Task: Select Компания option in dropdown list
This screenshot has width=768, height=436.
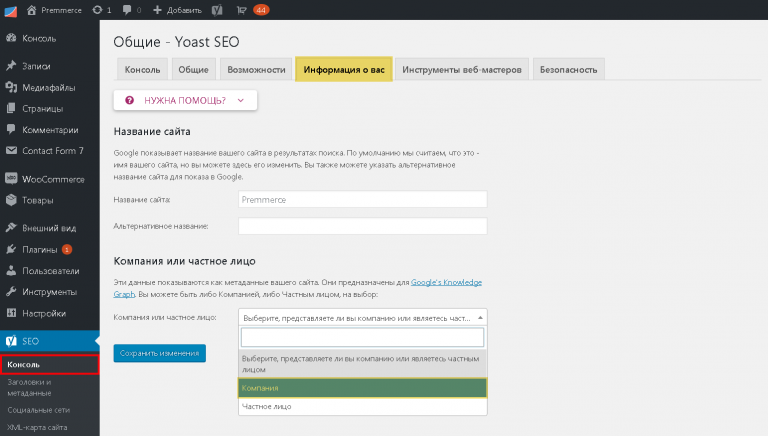Action: coord(362,388)
